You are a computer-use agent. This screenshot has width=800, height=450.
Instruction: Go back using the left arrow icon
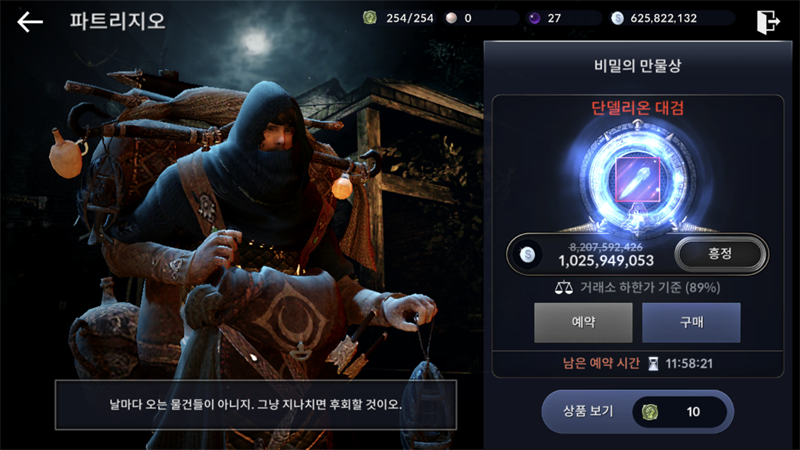pos(30,22)
